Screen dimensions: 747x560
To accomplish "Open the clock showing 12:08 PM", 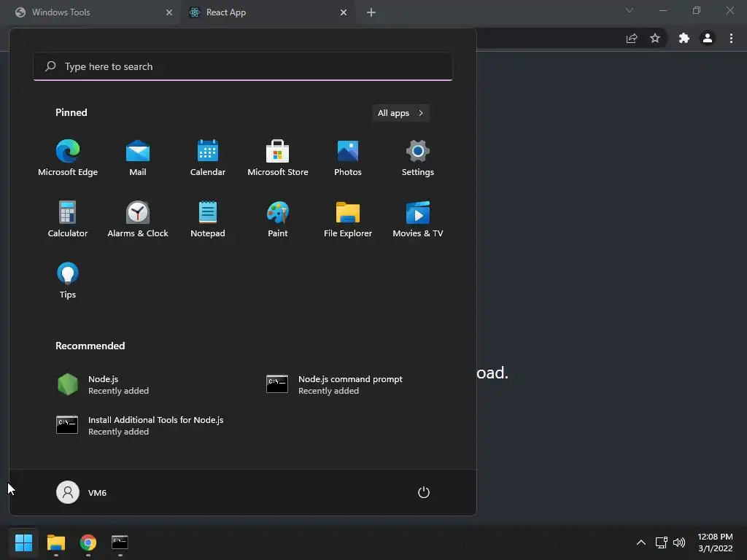I will tap(715, 542).
